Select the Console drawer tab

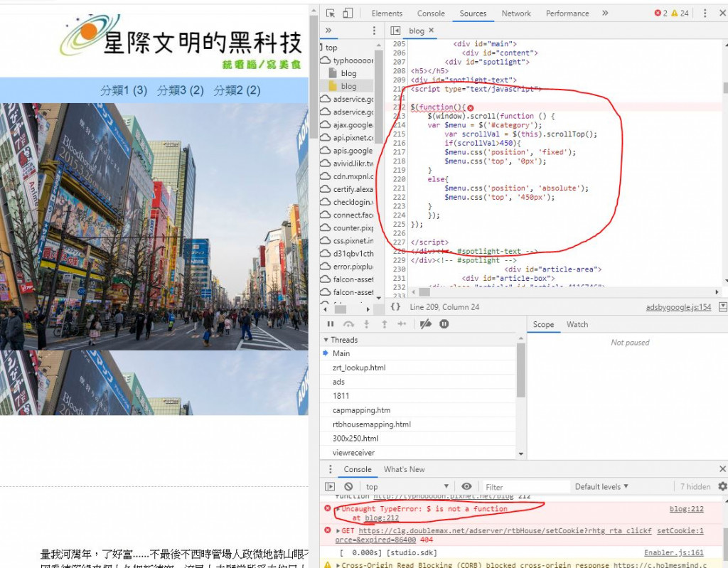click(x=357, y=469)
